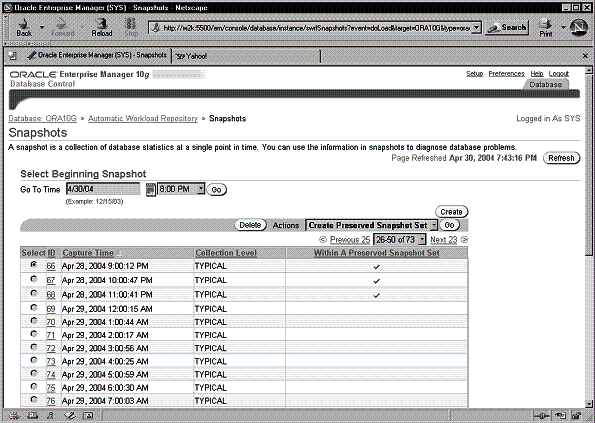Switch to the Oracle Enterprise Manager Snapshots tab
The width and height of the screenshot is (595, 423).
[96, 55]
